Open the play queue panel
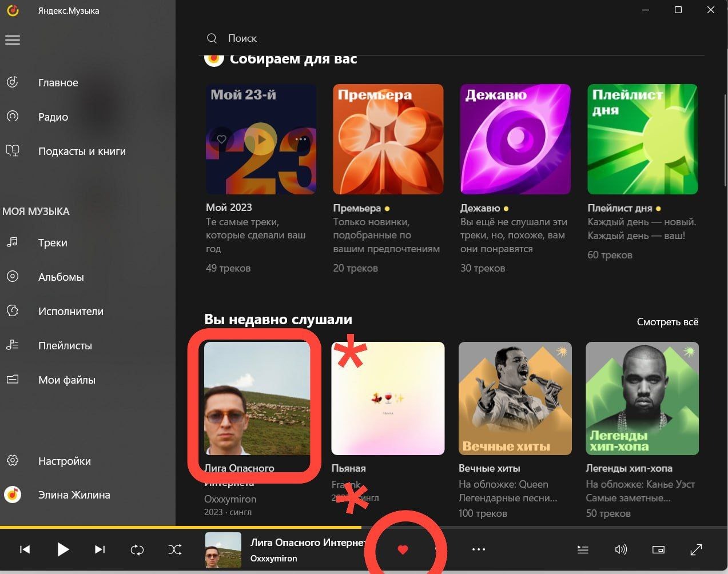This screenshot has height=574, width=728. point(583,549)
